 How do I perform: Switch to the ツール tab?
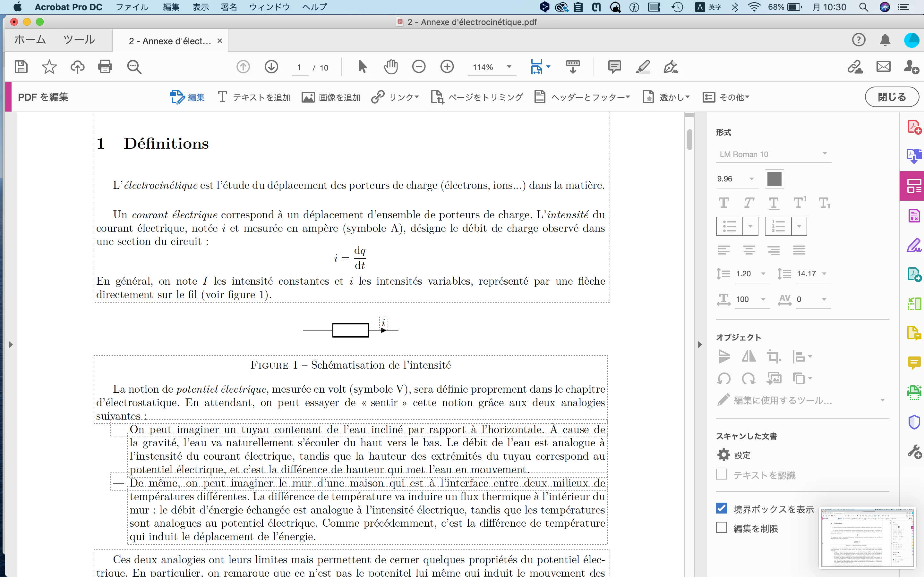[x=79, y=40]
